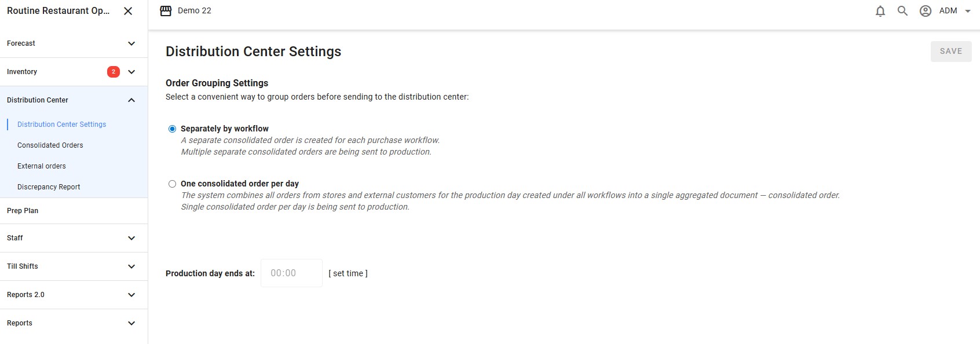Image resolution: width=980 pixels, height=344 pixels.
Task: Expand Reports 2.0 section chevron
Action: pos(131,295)
